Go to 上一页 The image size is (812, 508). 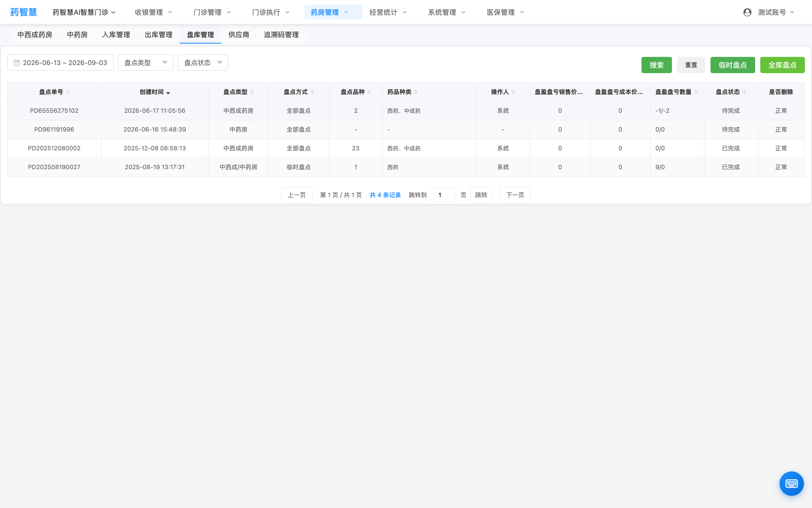[297, 195]
